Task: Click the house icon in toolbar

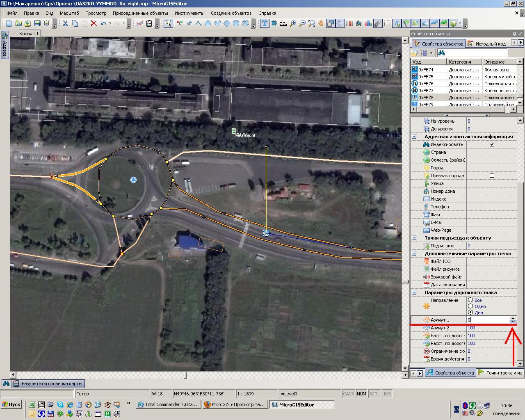Action: point(359,23)
